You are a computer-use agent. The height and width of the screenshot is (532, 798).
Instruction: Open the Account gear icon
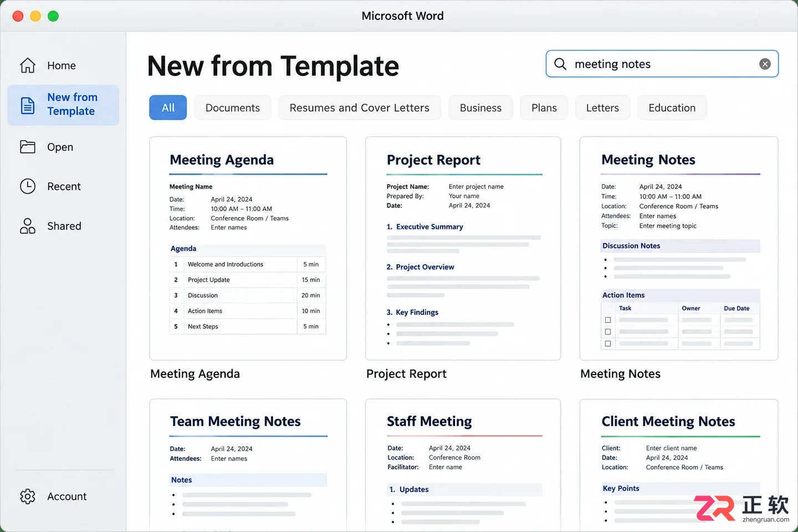pyautogui.click(x=28, y=497)
